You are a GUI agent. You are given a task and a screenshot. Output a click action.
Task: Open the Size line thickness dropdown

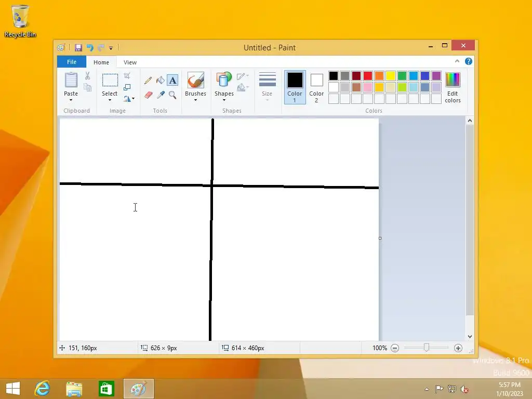click(x=267, y=87)
